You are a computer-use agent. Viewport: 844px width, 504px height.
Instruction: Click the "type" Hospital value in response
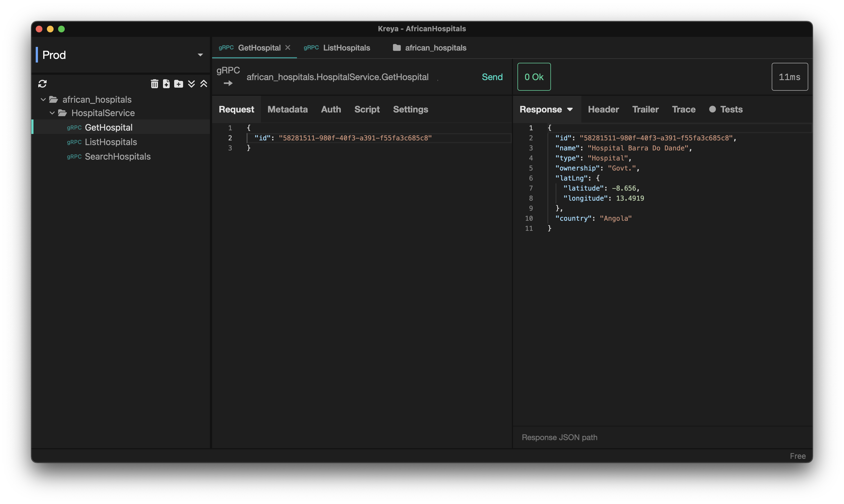click(608, 158)
